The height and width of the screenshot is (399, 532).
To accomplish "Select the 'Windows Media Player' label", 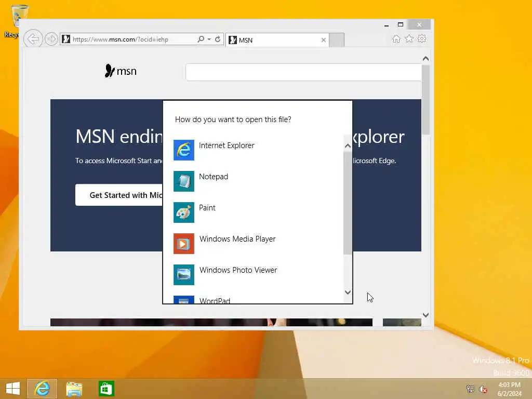I will pyautogui.click(x=237, y=239).
